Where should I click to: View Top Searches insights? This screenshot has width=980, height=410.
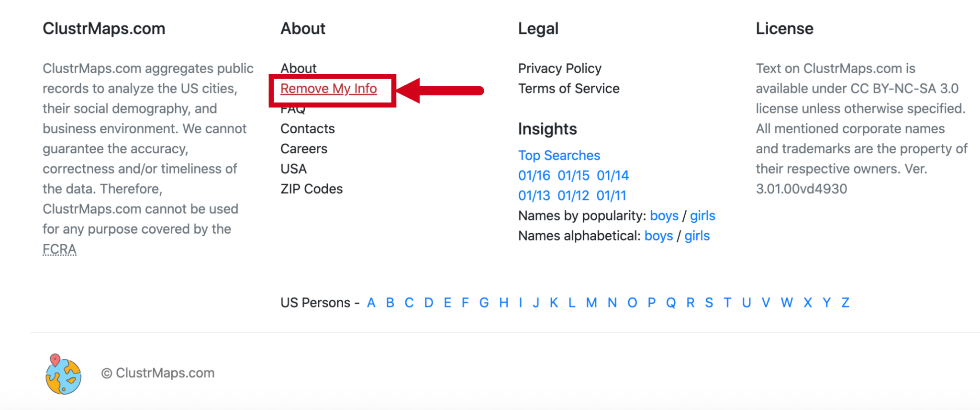pos(558,155)
